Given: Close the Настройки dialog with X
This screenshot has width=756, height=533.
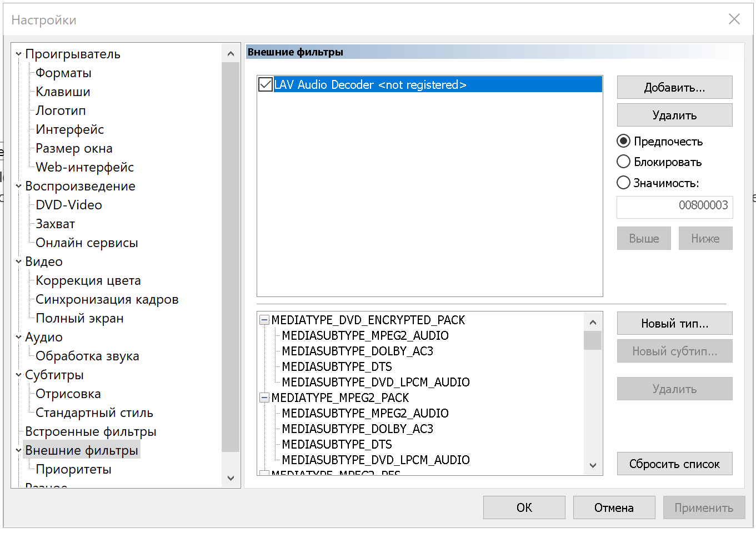Looking at the screenshot, I should point(734,19).
